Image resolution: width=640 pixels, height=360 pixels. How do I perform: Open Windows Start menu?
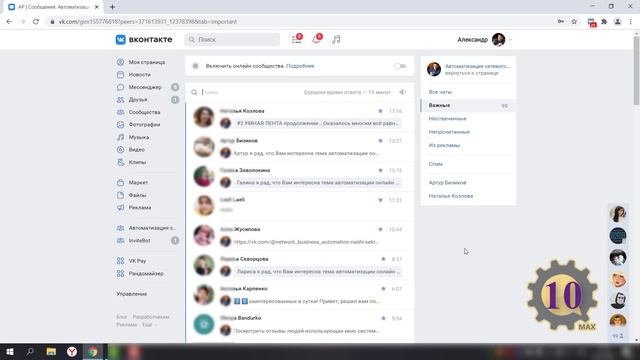[x=9, y=351]
